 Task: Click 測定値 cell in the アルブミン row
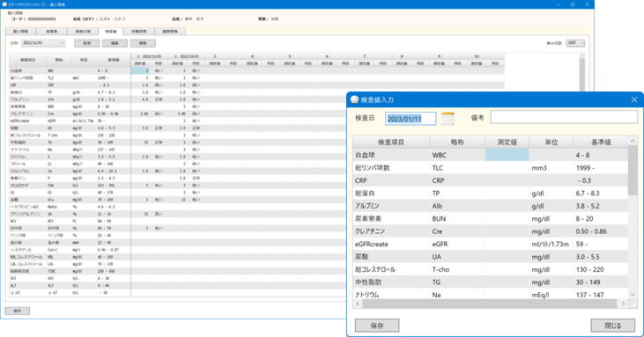tap(507, 206)
